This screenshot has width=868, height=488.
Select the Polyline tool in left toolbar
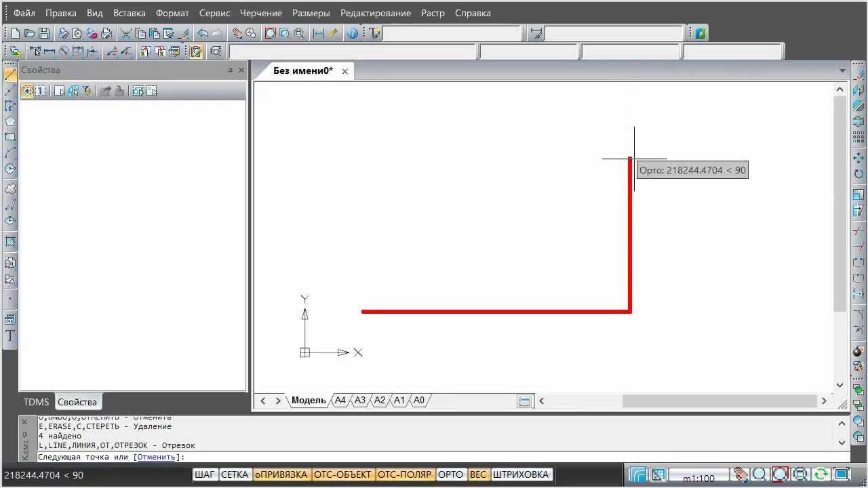pos(10,106)
